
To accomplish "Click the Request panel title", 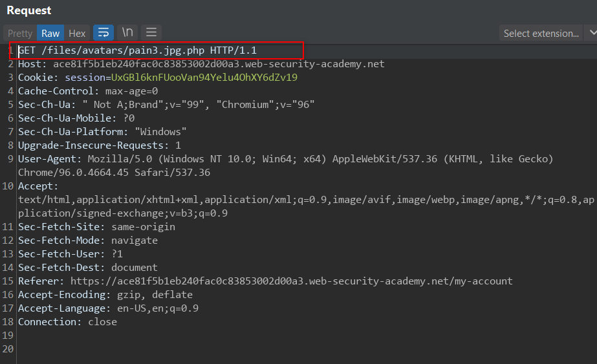I will 29,10.
